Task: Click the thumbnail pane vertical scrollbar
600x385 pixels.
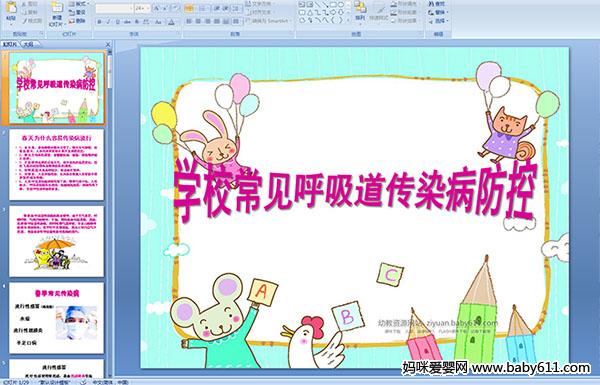Action: [110, 214]
